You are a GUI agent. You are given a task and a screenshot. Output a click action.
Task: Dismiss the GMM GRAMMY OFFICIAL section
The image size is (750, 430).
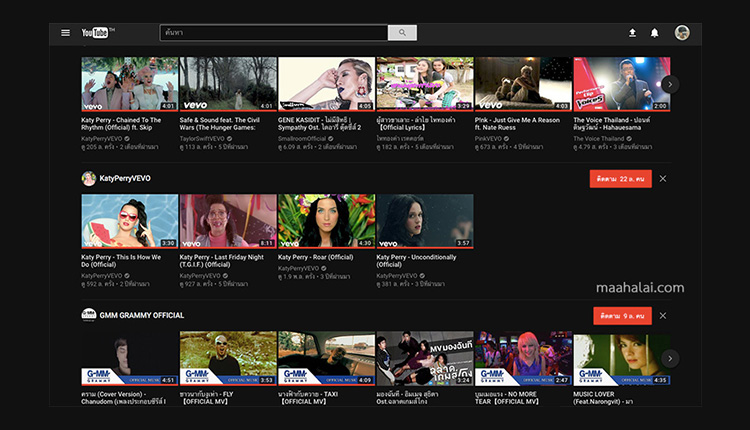(x=663, y=315)
